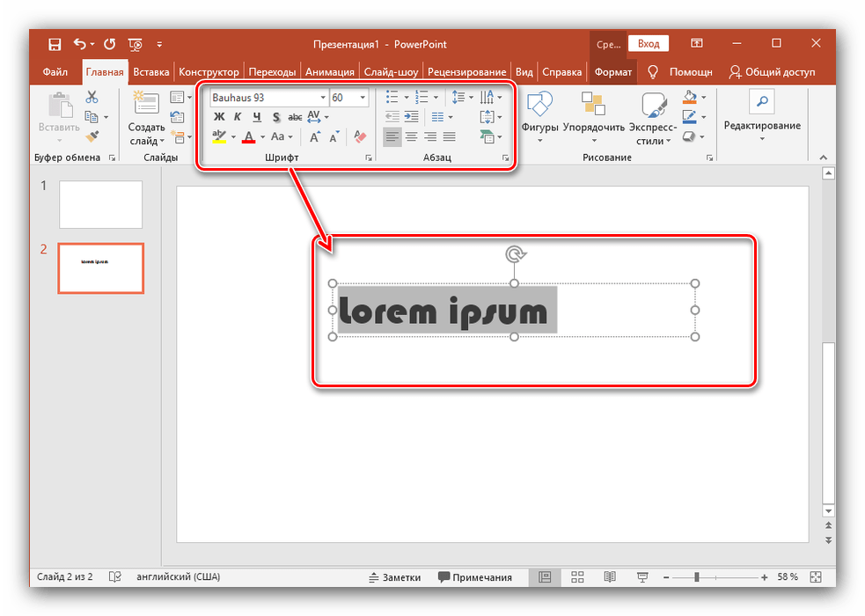Open Paragraph dialog launcher in Абзац group

(x=505, y=158)
